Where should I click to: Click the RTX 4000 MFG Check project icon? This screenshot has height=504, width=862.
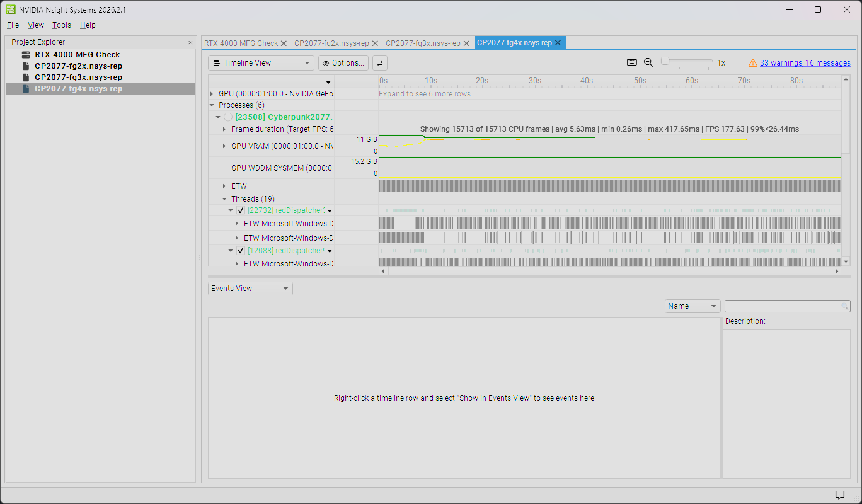coord(26,55)
